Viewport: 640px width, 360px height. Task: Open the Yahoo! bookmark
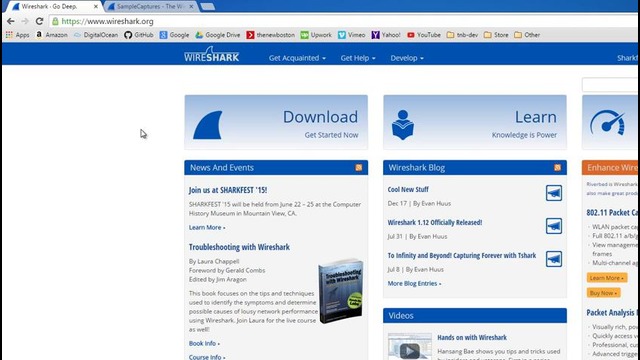(386, 35)
